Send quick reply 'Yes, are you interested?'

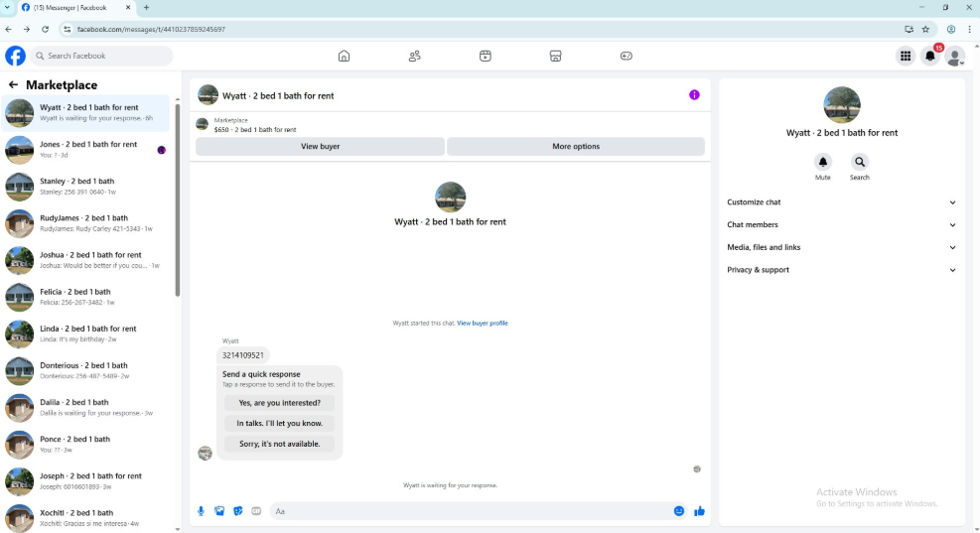[x=279, y=403]
